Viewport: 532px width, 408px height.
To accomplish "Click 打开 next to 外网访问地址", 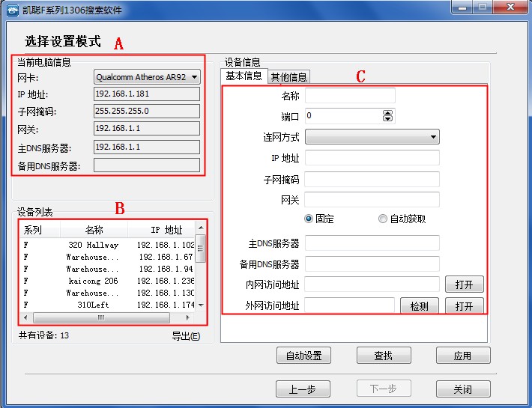I will click(x=464, y=305).
